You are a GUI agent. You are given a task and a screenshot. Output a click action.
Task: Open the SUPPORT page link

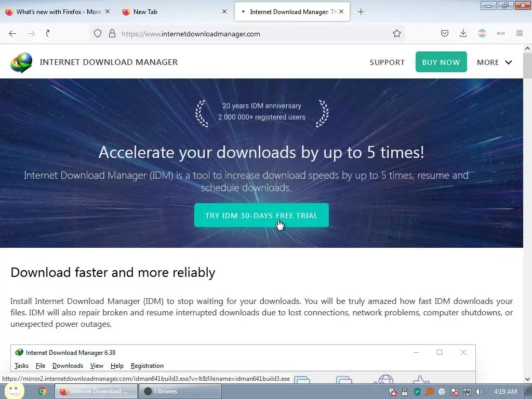[387, 62]
